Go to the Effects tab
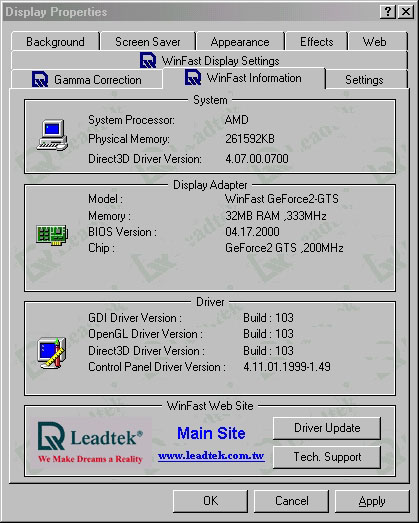This screenshot has height=523, width=419. coord(317,42)
